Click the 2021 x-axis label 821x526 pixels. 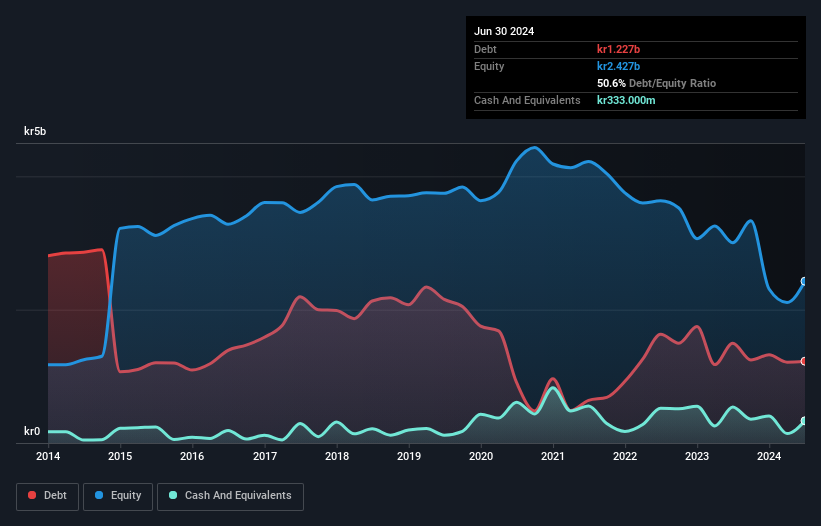(x=552, y=456)
